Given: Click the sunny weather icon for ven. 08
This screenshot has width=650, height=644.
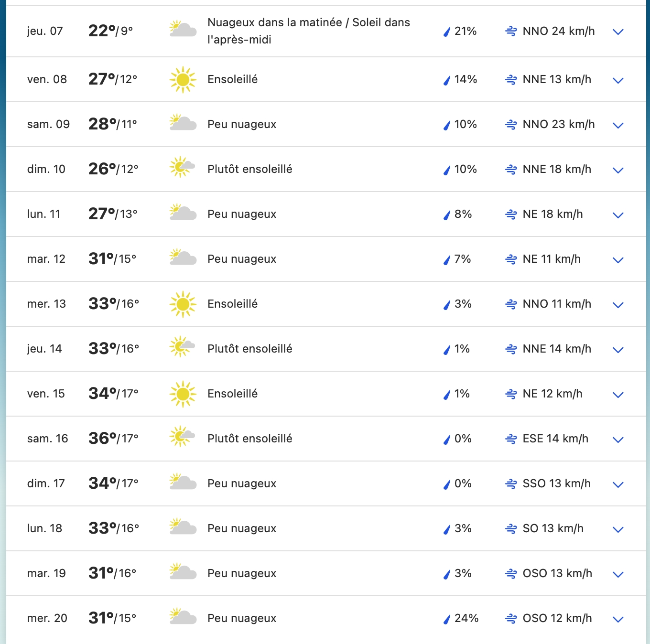Looking at the screenshot, I should [x=183, y=79].
